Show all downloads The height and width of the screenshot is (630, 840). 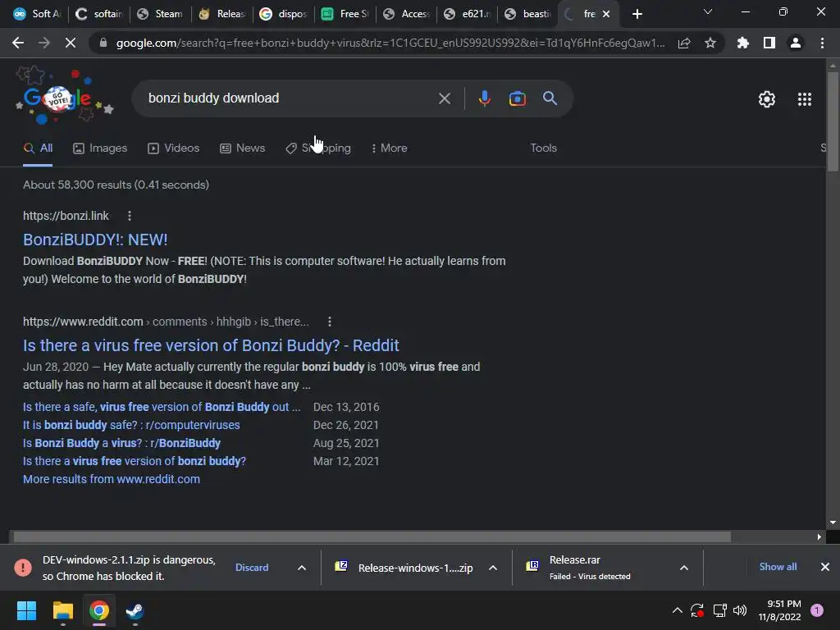(x=778, y=567)
